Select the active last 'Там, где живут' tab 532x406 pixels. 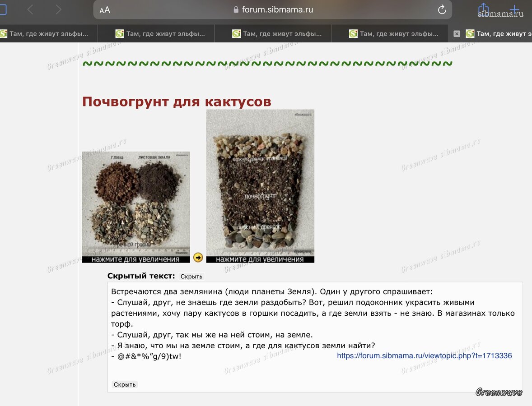pos(490,33)
